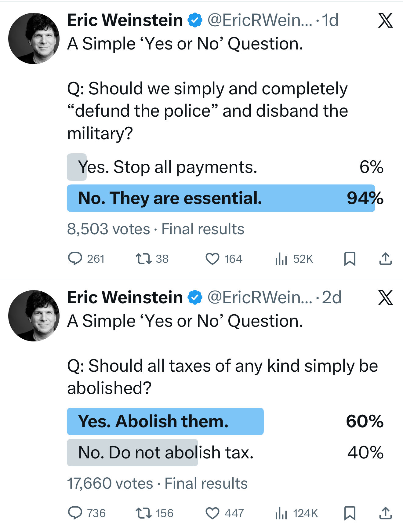Image resolution: width=403 pixels, height=532 pixels.
Task: Open the Eric Weinstein name on first tweet
Action: coord(125,20)
